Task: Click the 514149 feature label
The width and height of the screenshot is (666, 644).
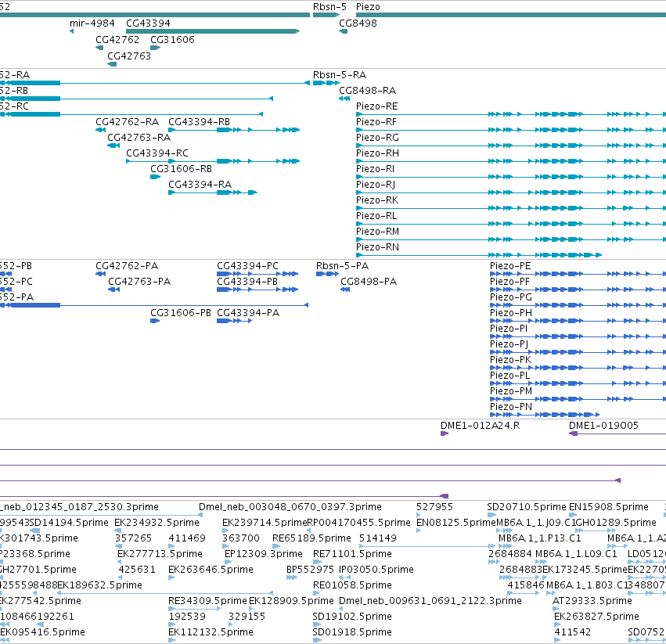Action: coord(377,538)
